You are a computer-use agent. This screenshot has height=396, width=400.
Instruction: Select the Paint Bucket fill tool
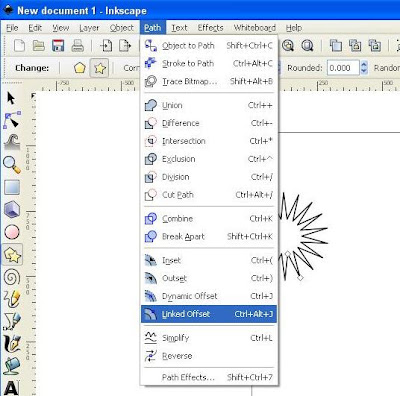click(x=12, y=366)
